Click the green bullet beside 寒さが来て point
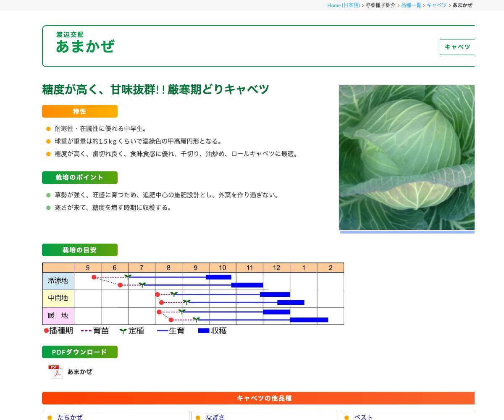Viewport: 504px width, 420px height. 47,207
